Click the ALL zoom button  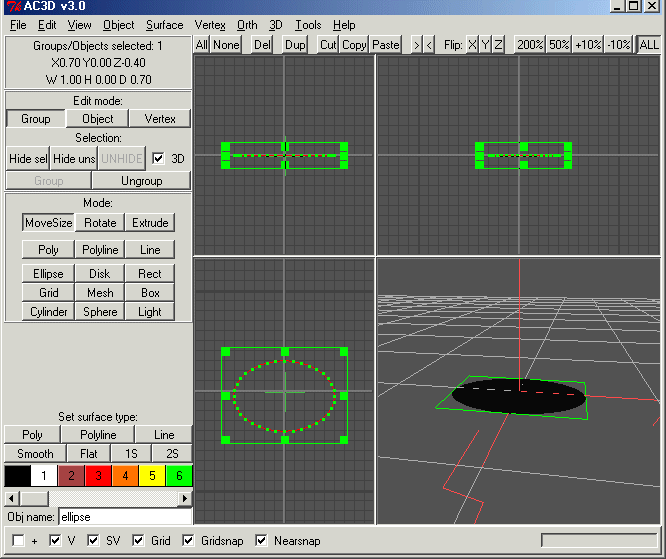[649, 45]
